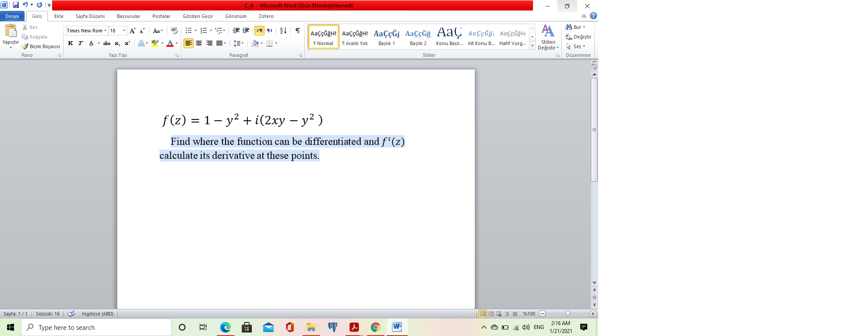
Task: Open the Dosya (File) tab
Action: (12, 16)
